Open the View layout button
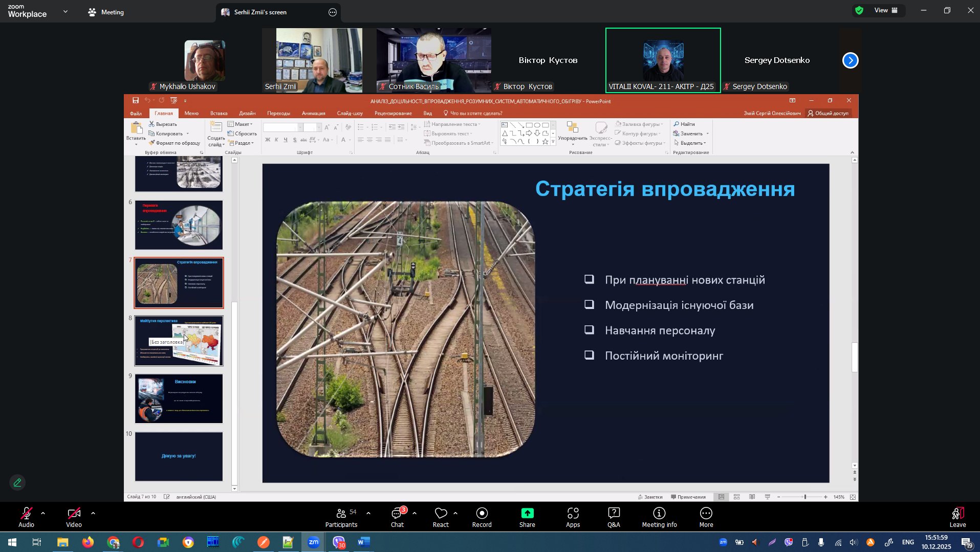This screenshot has width=980, height=552. [885, 10]
